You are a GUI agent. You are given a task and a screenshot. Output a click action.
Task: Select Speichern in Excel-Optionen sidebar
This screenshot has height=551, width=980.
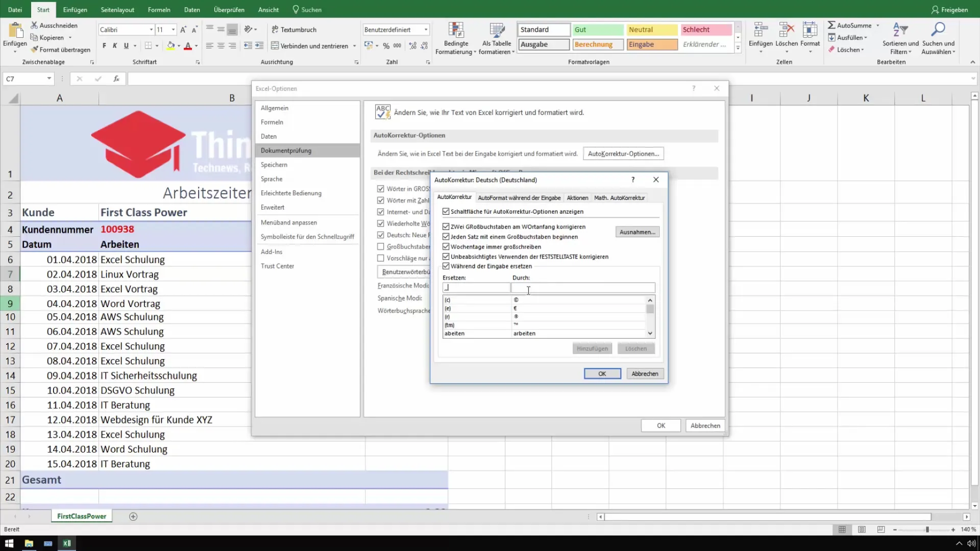(274, 165)
